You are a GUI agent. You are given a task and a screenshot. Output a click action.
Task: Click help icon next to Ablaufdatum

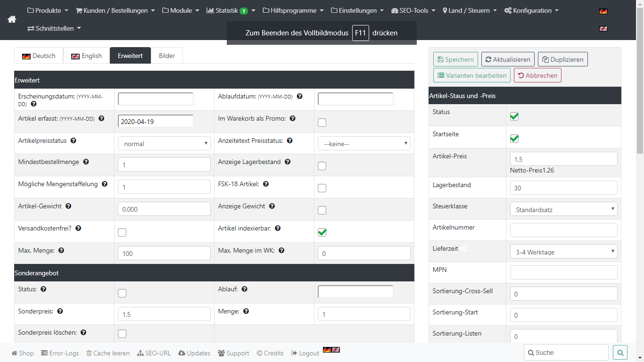tap(299, 96)
